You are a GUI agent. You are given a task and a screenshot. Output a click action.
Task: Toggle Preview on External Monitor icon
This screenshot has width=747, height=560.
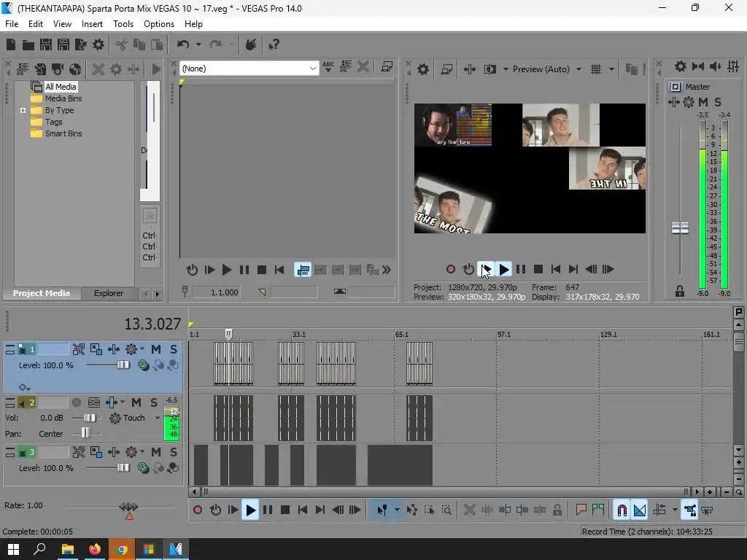tap(446, 69)
